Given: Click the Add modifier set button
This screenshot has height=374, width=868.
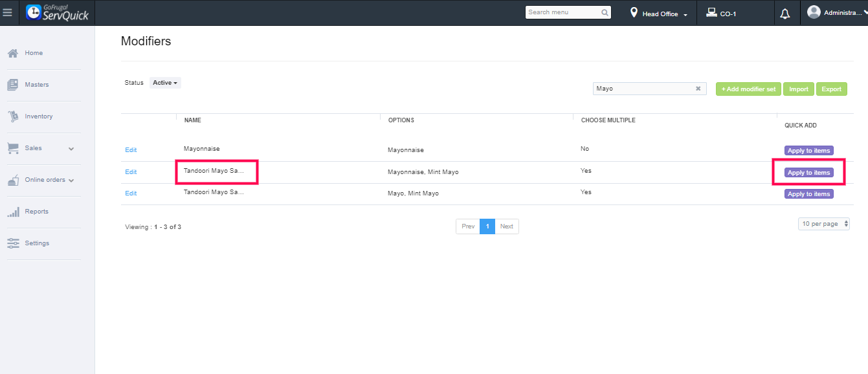Looking at the screenshot, I should (748, 89).
